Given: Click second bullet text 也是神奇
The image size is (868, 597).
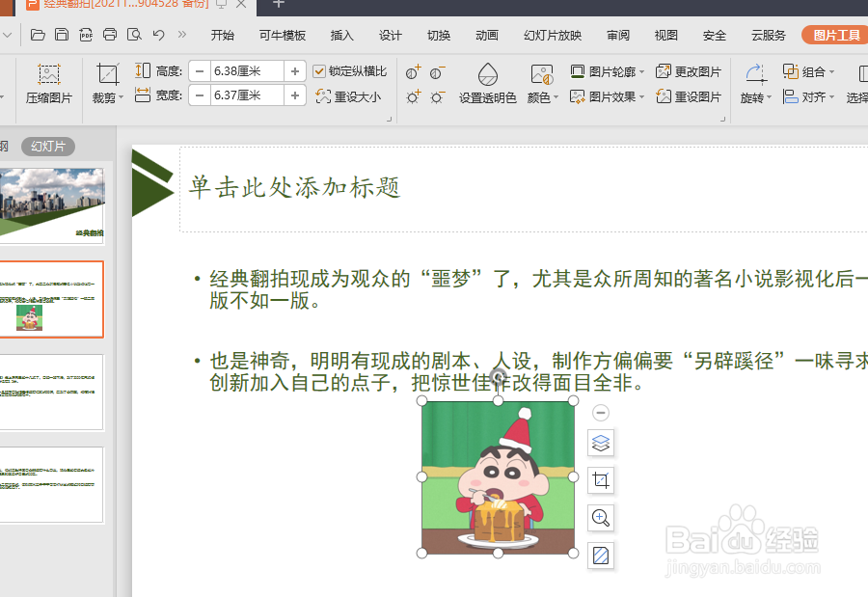Looking at the screenshot, I should click(250, 361).
